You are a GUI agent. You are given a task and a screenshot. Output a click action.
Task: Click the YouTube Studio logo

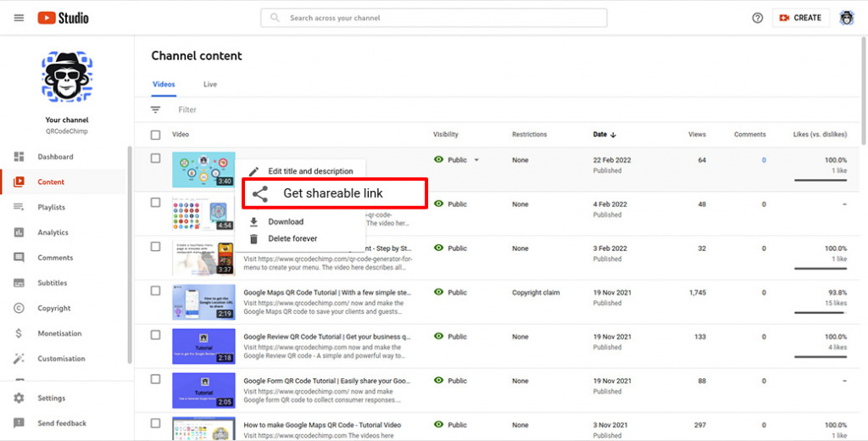pos(63,18)
